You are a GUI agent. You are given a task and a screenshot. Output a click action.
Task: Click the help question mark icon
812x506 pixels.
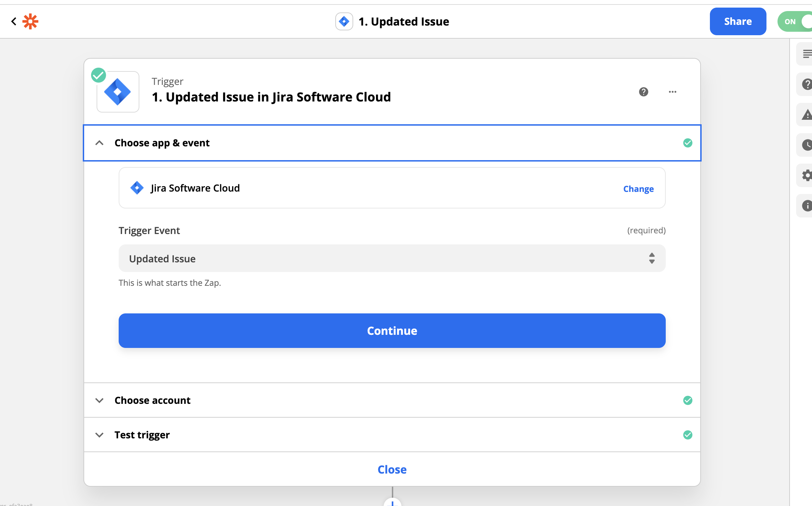tap(644, 91)
